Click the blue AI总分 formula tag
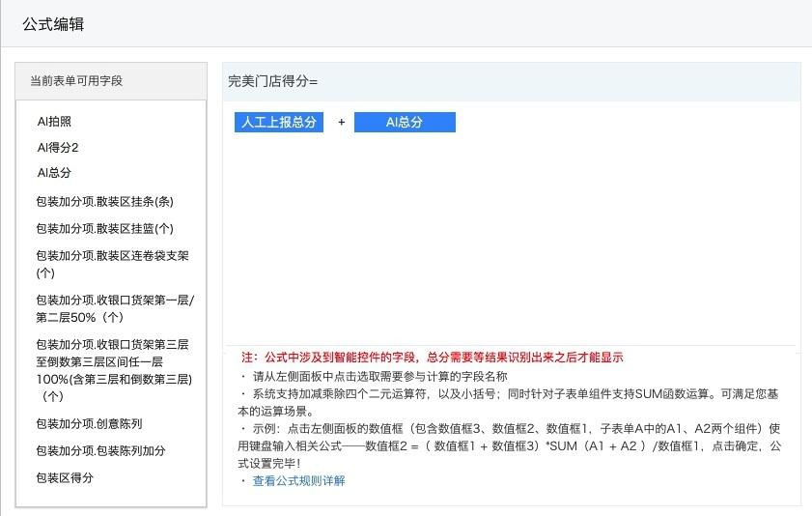 (405, 123)
